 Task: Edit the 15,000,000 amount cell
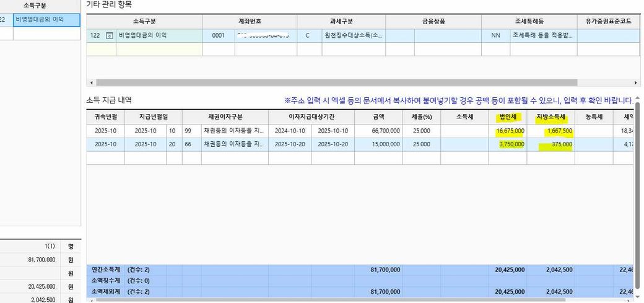coord(378,144)
